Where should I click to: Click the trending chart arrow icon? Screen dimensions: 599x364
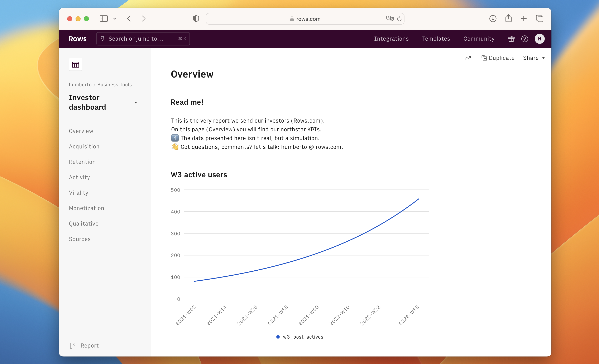pos(468,58)
